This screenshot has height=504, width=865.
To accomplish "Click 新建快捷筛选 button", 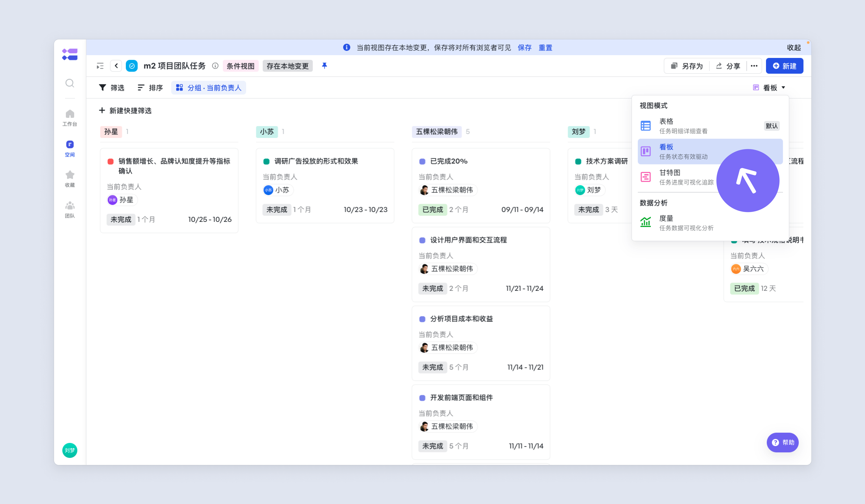I will point(125,110).
